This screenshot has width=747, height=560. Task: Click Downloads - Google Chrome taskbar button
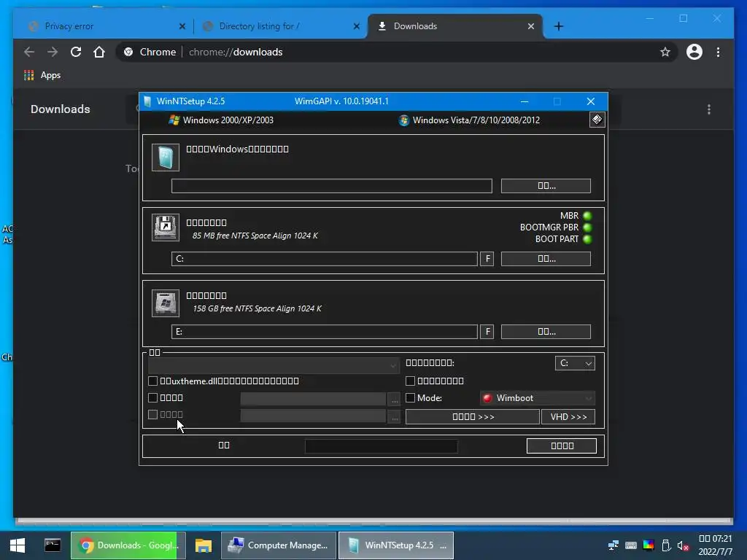(x=128, y=545)
